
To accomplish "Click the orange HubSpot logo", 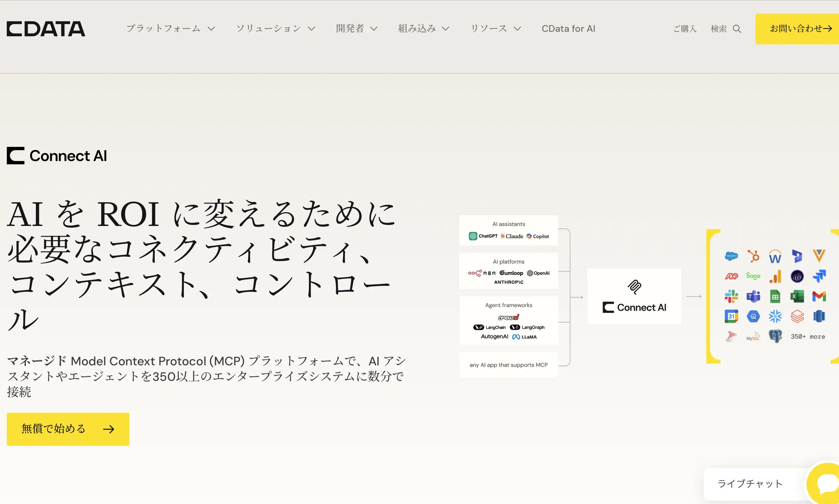I will click(x=753, y=256).
